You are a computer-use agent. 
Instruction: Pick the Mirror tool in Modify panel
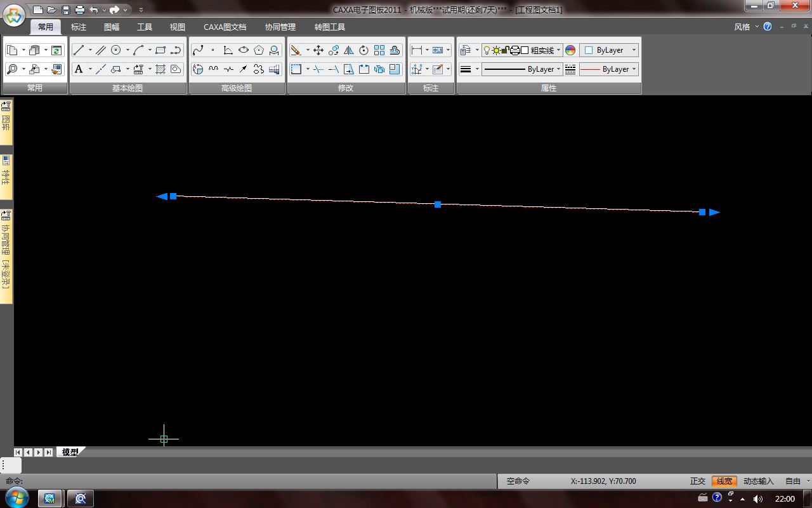click(x=349, y=50)
